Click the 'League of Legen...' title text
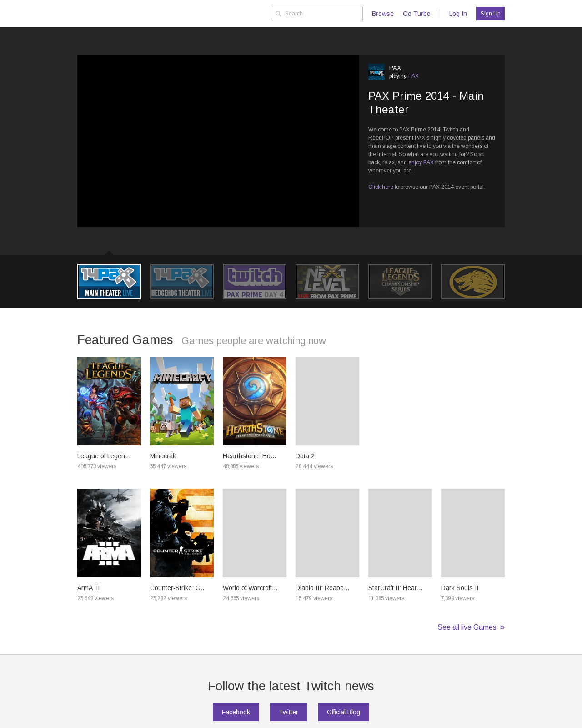Screen dimensions: 582x728 104,456
